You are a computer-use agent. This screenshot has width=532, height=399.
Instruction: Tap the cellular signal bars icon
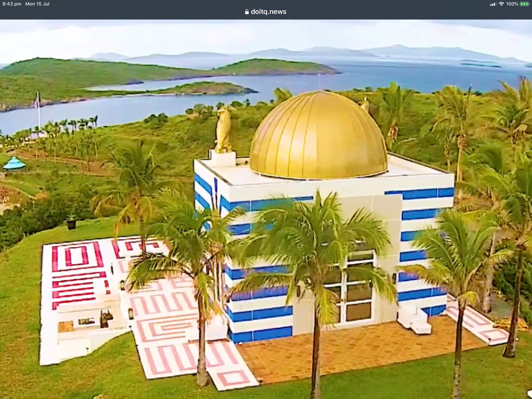coord(493,4)
